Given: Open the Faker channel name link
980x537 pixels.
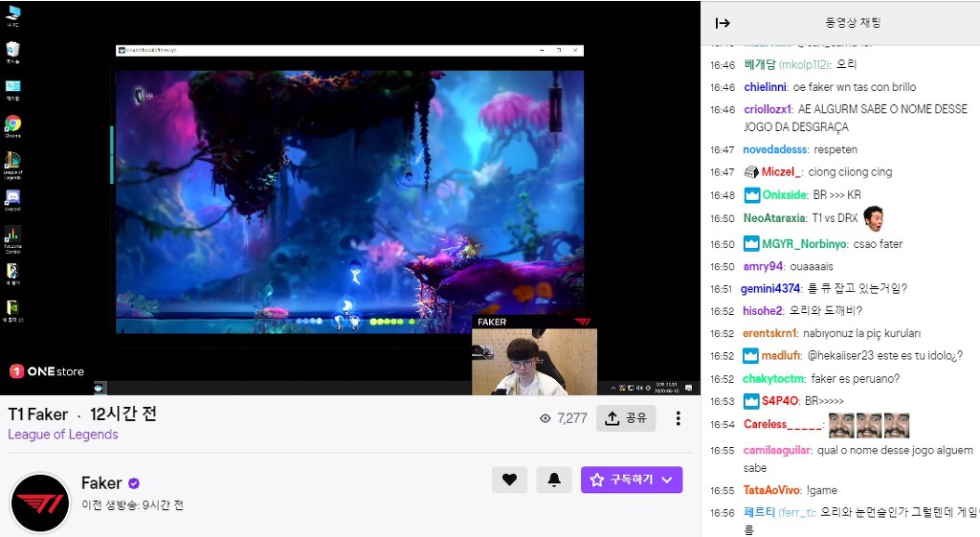Looking at the screenshot, I should tap(101, 483).
